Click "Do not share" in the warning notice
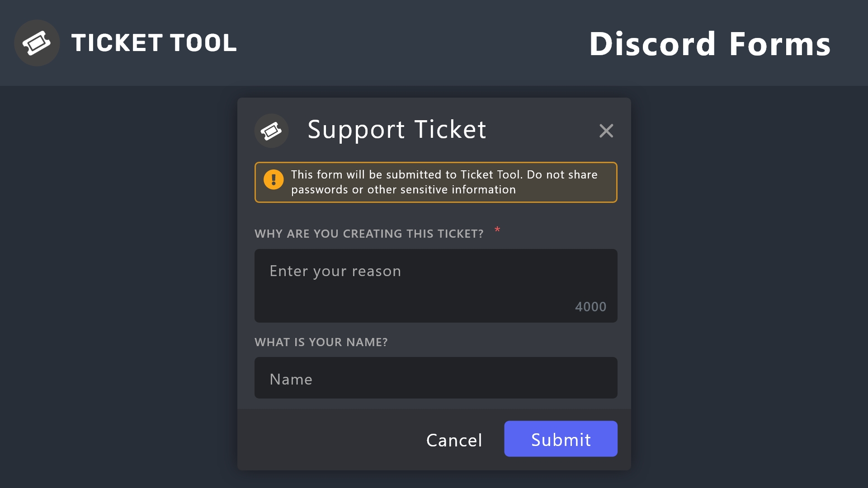The height and width of the screenshot is (488, 868). pyautogui.click(x=562, y=175)
